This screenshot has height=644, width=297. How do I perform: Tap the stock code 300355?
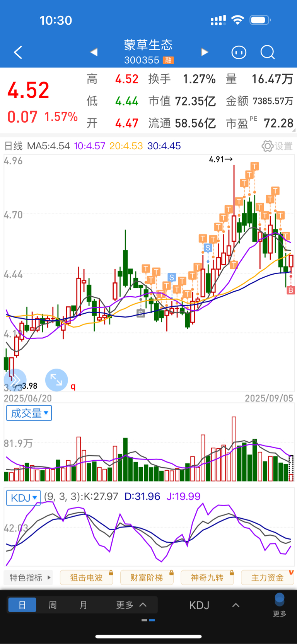(x=142, y=60)
